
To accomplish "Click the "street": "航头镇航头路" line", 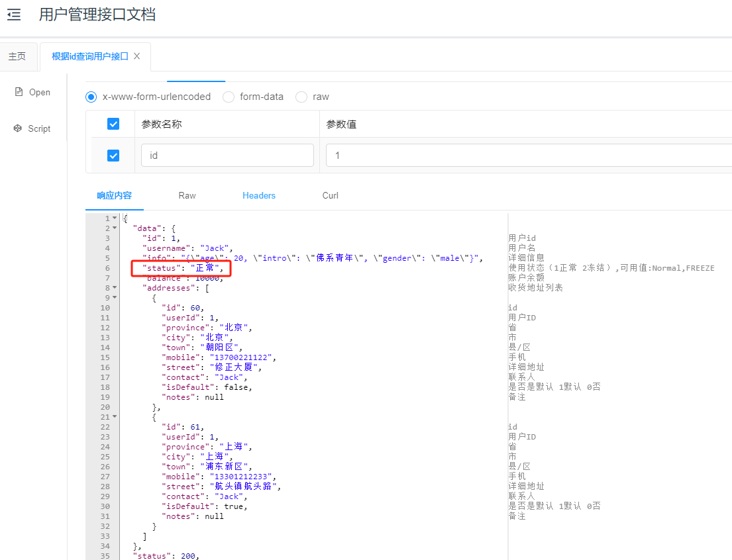I will [221, 487].
